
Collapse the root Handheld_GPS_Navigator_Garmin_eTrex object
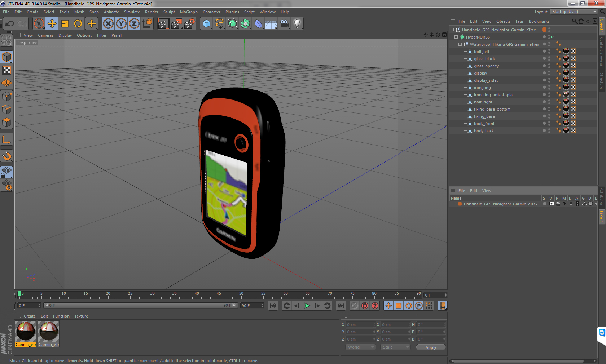[x=452, y=30]
